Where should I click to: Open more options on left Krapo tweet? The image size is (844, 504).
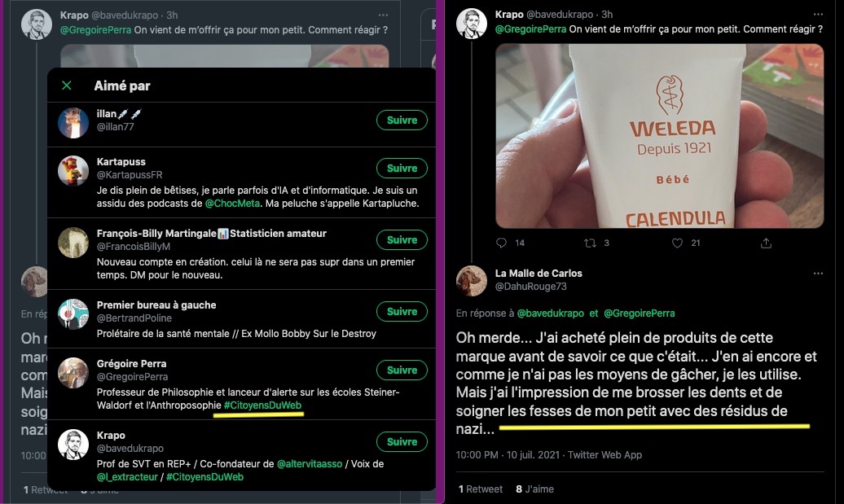383,15
